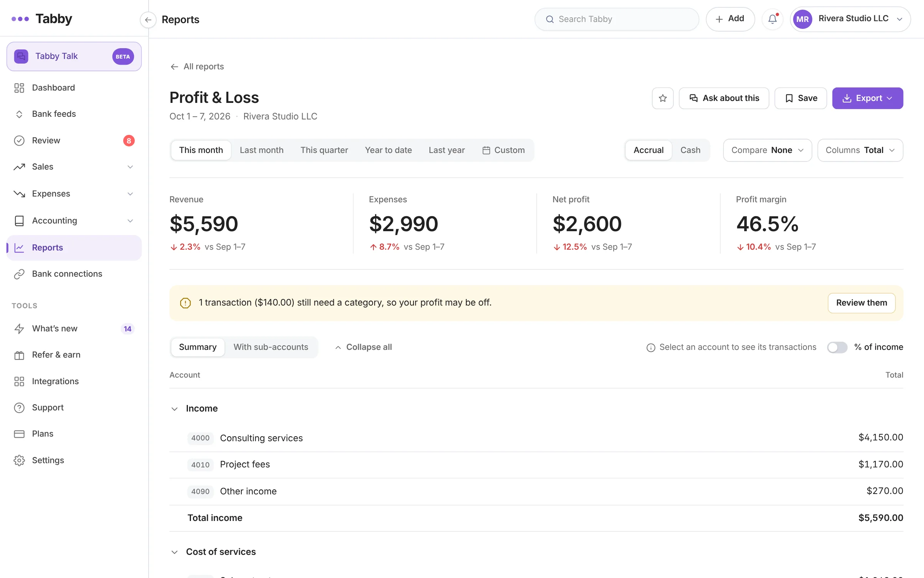Open Columns Total dropdown

860,150
